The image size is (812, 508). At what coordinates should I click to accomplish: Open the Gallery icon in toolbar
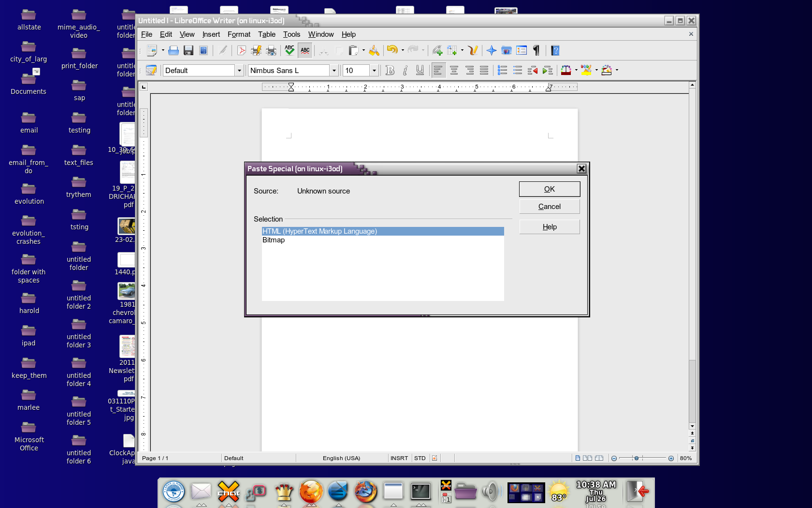(506, 50)
